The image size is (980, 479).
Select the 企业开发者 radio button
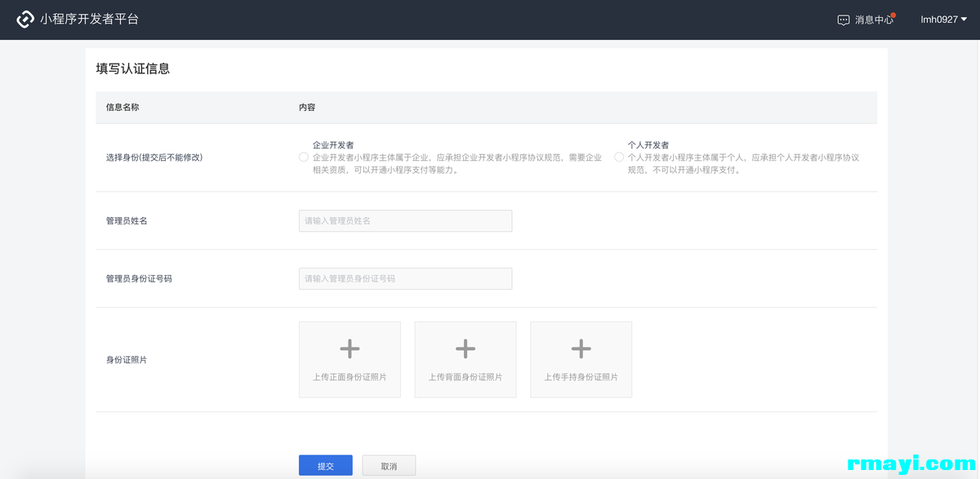(304, 157)
